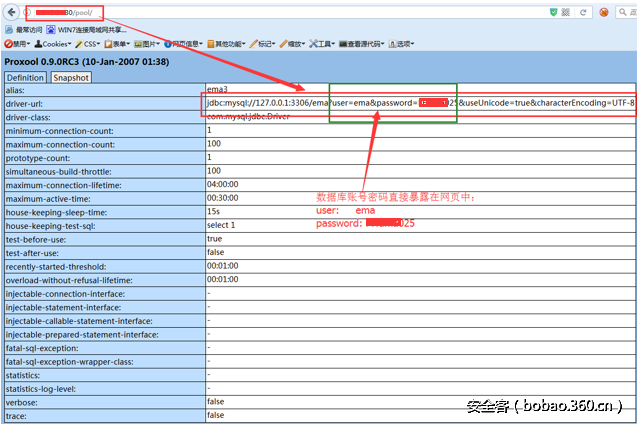Image resolution: width=637 pixels, height=424 pixels.
Task: Open the 查看源代码 toolbar menu
Action: (x=363, y=44)
